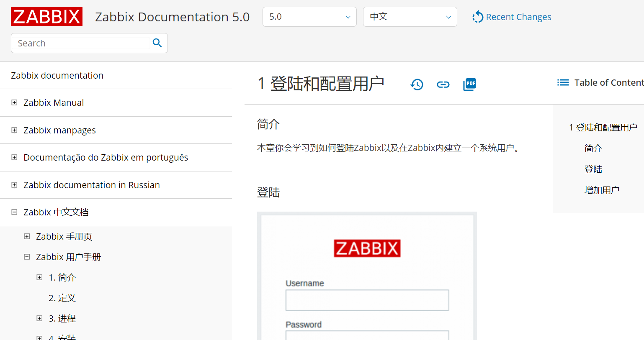Image resolution: width=644 pixels, height=340 pixels.
Task: Open sidebar item 1. 简介
Action: pyautogui.click(x=62, y=277)
